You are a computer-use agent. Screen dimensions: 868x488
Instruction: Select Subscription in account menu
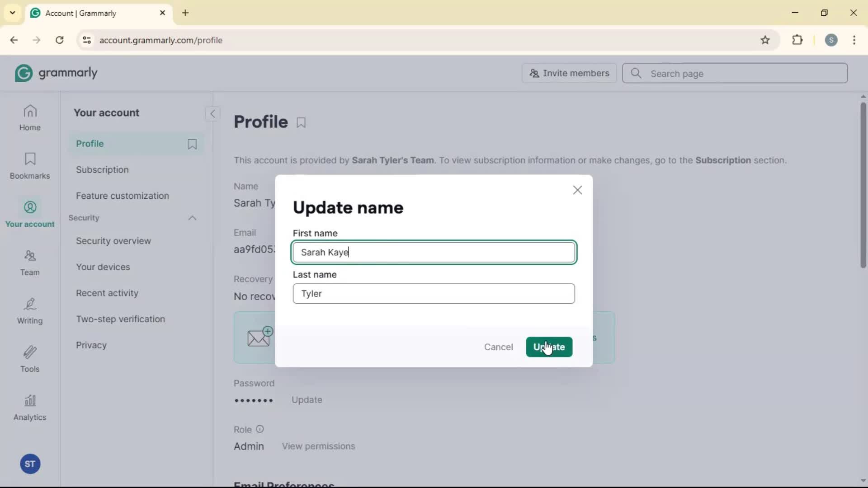point(102,170)
